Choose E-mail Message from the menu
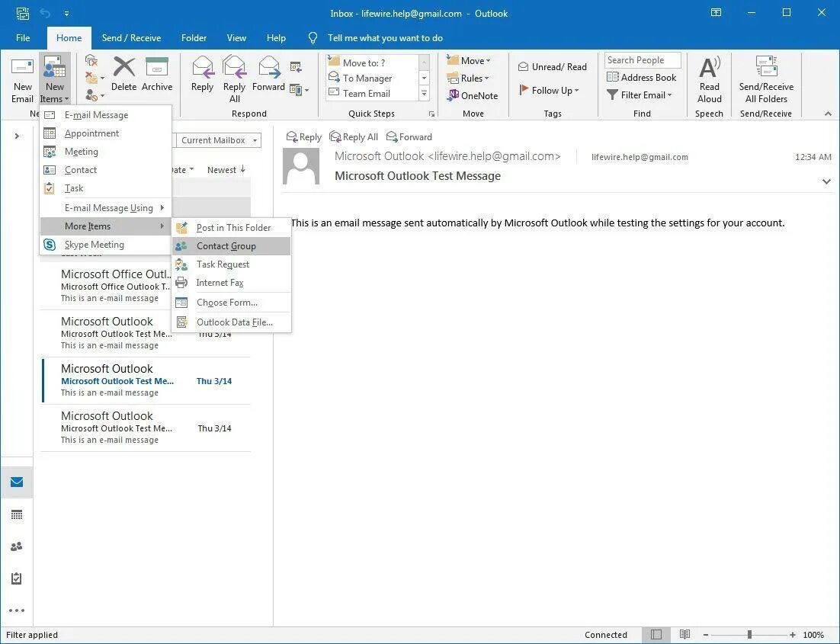840x644 pixels. 105,114
